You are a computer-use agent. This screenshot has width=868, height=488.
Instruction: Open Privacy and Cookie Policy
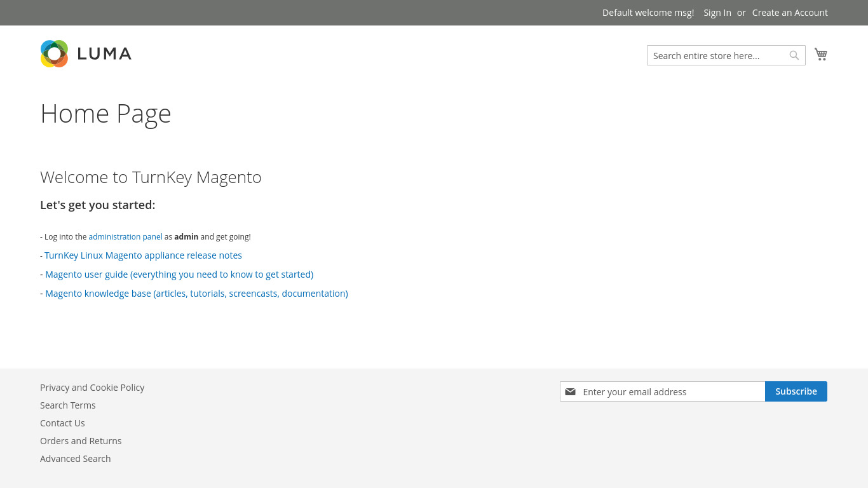pyautogui.click(x=92, y=388)
